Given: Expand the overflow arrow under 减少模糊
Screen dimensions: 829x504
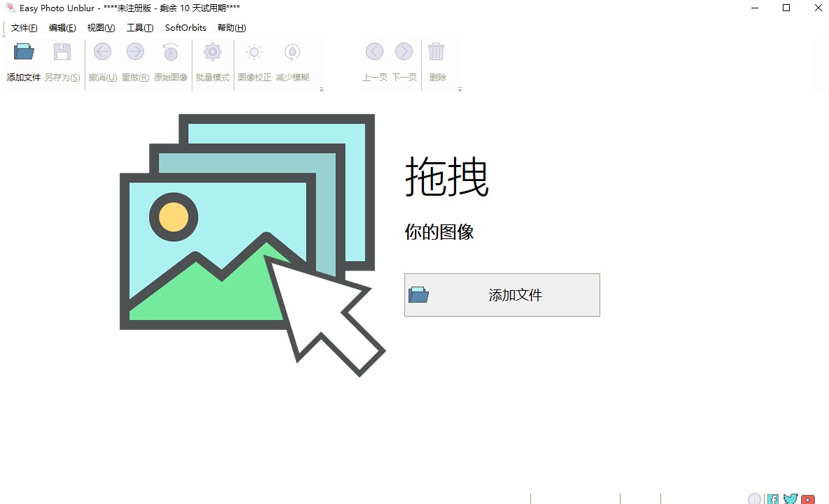Looking at the screenshot, I should pyautogui.click(x=321, y=89).
